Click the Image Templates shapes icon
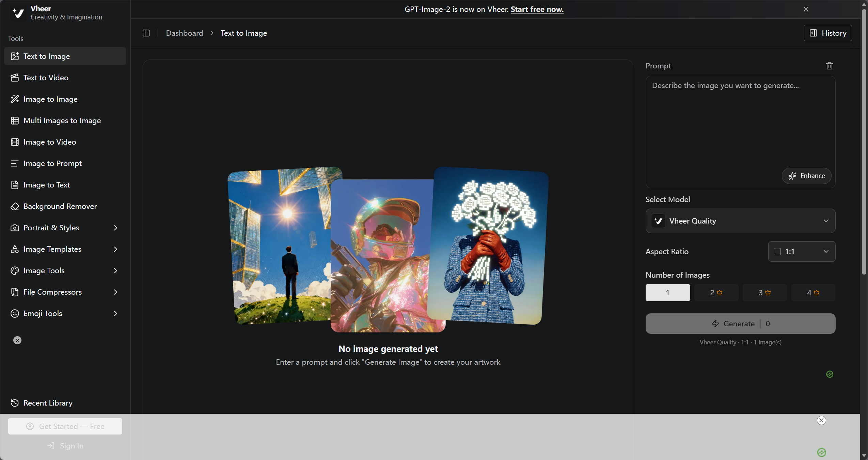Image resolution: width=868 pixels, height=460 pixels. [x=15, y=249]
